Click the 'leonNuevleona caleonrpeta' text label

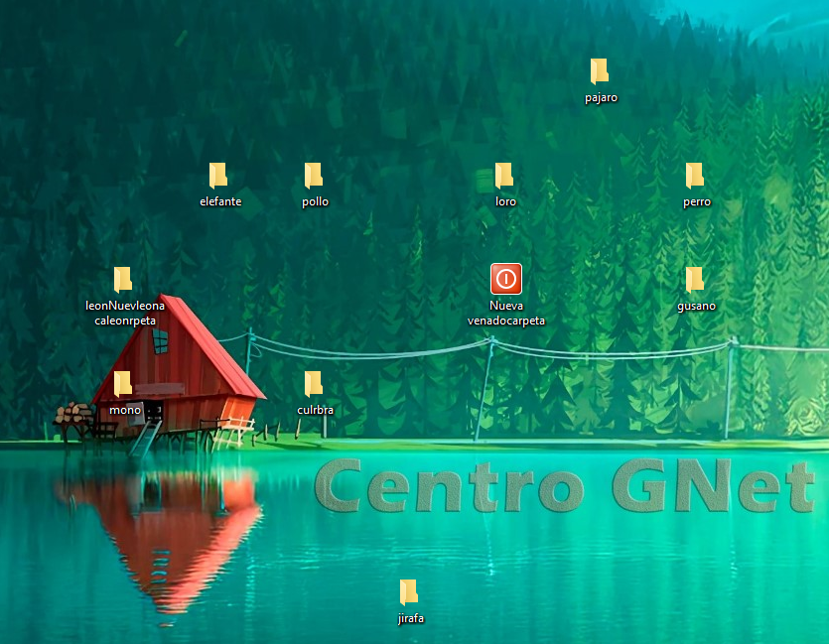coord(125,314)
